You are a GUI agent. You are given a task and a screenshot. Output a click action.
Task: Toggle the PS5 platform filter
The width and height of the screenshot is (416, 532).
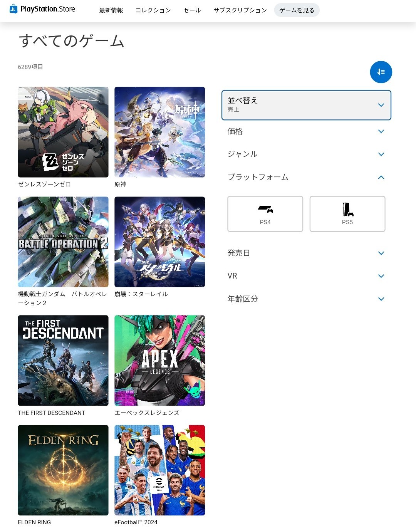(x=347, y=214)
